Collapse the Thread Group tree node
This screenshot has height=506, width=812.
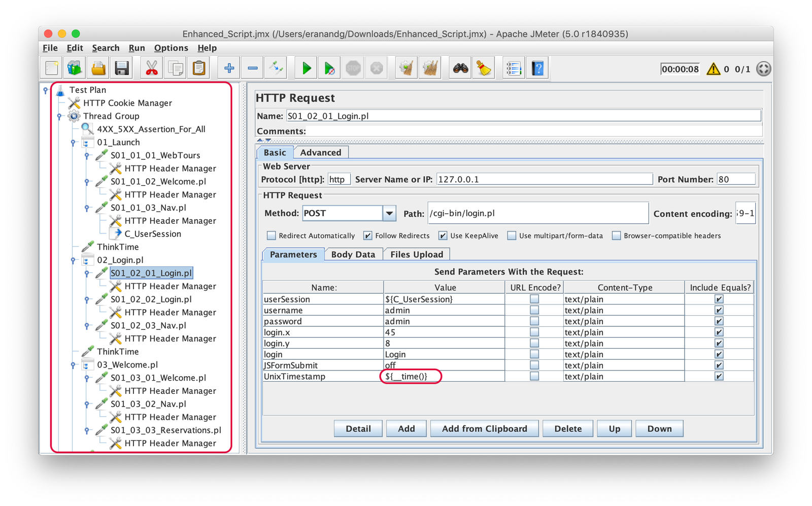(x=59, y=116)
